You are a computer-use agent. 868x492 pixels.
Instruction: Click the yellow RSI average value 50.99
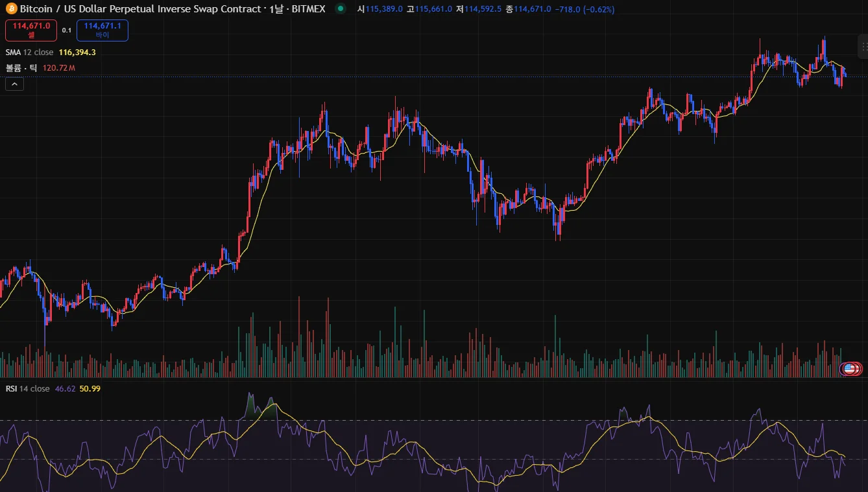(90, 389)
